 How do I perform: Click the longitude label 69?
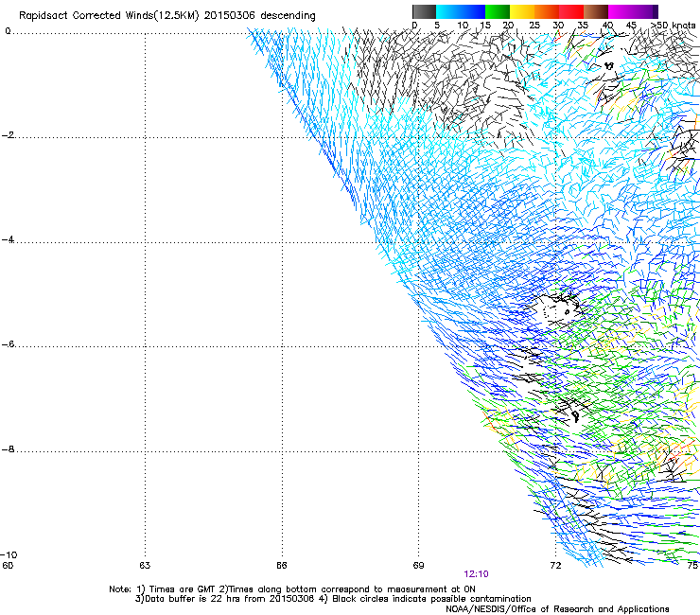tap(418, 566)
